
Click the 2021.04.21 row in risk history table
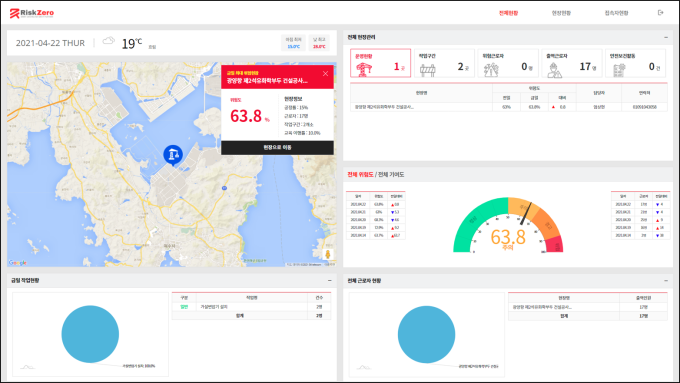click(376, 212)
